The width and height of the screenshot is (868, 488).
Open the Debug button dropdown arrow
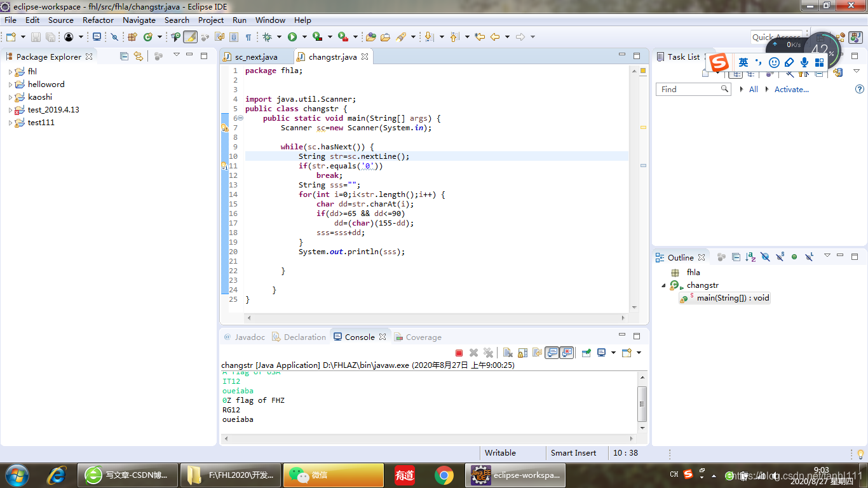click(x=279, y=37)
